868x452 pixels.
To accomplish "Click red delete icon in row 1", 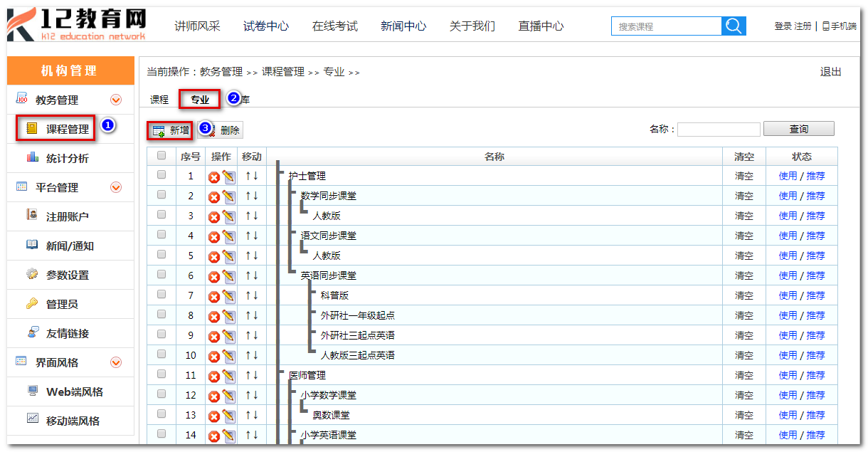I will [213, 177].
